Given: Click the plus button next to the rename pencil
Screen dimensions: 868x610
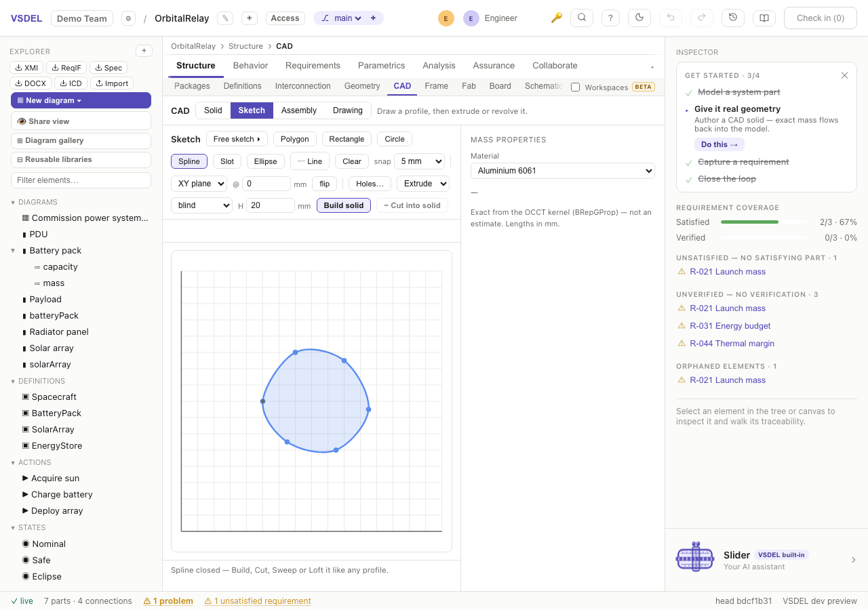Looking at the screenshot, I should click(250, 18).
